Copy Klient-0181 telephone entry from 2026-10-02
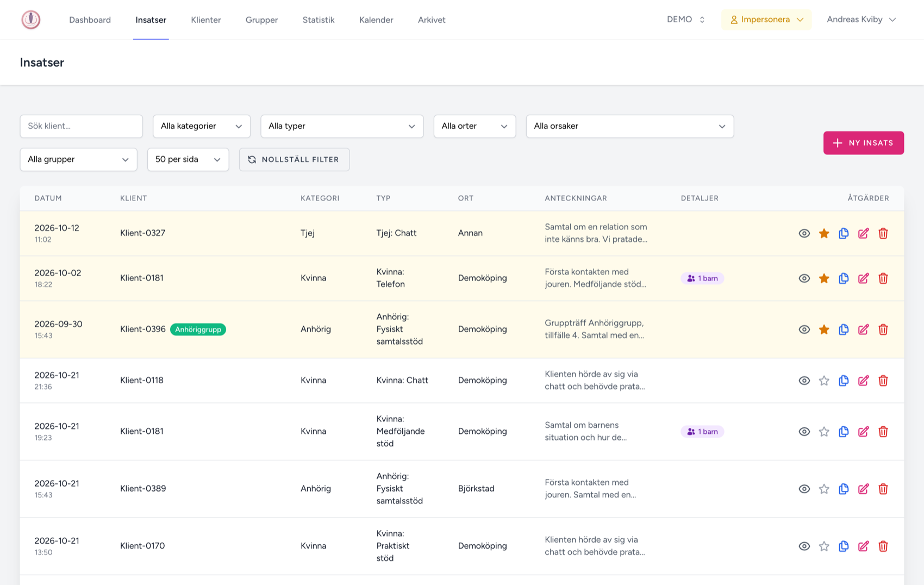Viewport: 924px width, 585px height. (844, 278)
